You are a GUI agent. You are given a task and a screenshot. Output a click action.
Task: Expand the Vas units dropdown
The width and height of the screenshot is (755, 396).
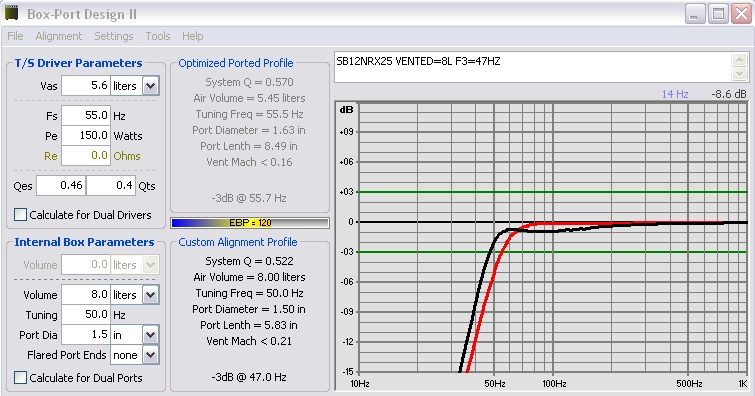(x=151, y=86)
